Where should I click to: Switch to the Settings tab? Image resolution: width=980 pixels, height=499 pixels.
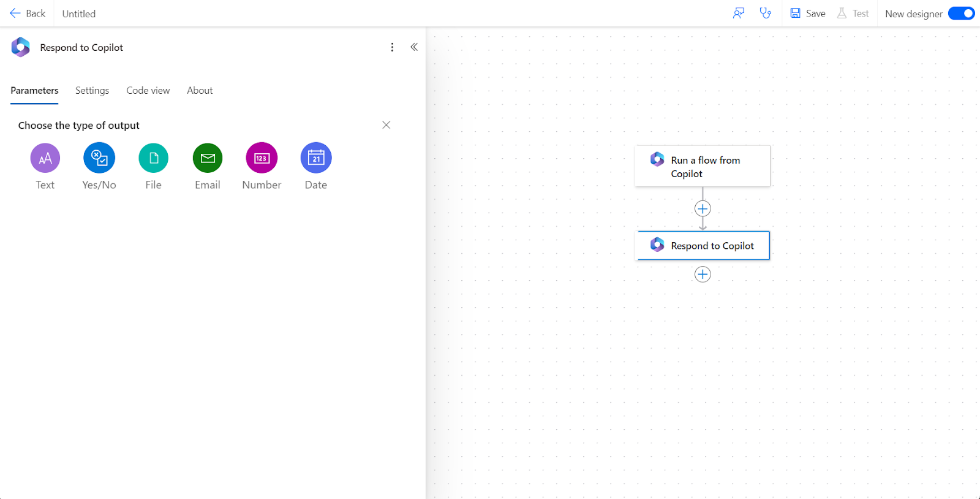coord(92,91)
